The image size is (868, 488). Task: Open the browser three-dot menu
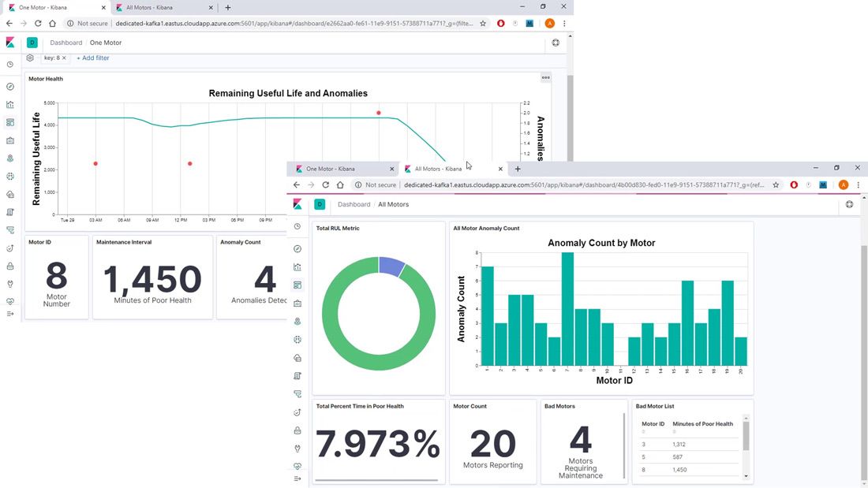click(x=565, y=24)
